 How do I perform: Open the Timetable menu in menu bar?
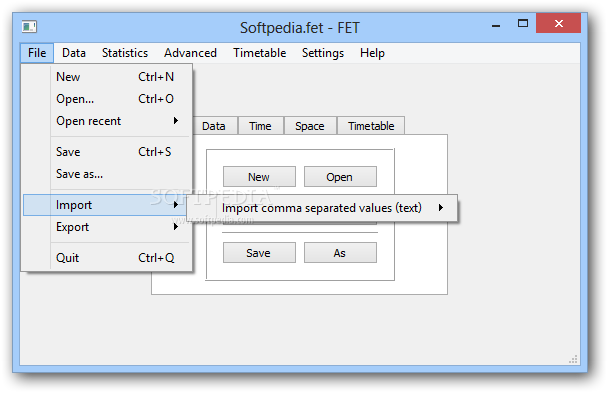(x=260, y=53)
